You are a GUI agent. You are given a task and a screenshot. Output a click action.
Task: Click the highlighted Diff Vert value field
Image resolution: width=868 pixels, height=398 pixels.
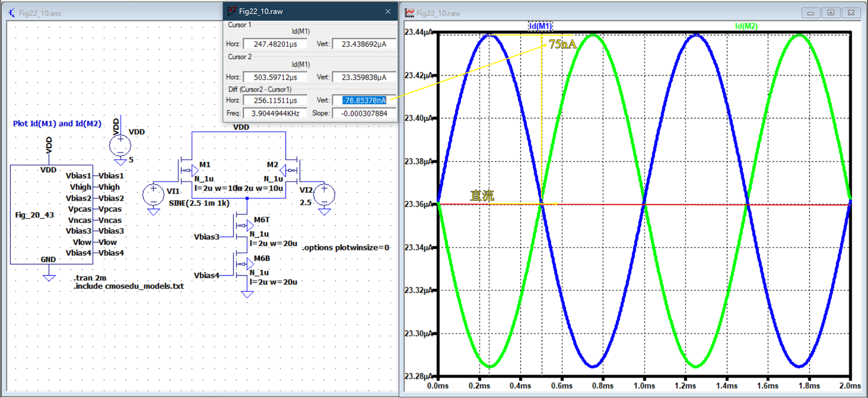point(365,100)
